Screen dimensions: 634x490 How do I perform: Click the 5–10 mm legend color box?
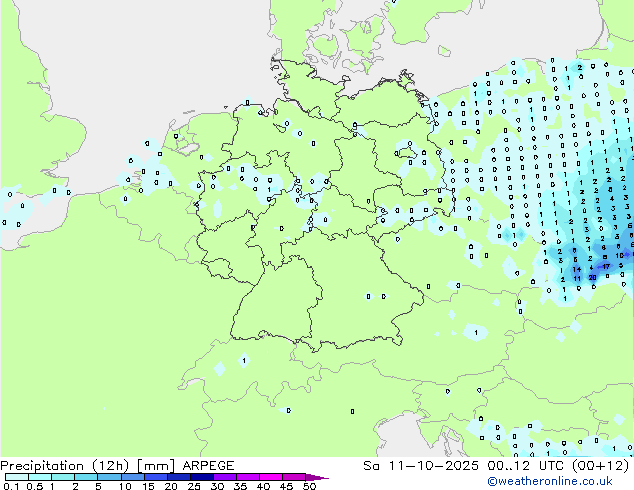pyautogui.click(x=109, y=477)
